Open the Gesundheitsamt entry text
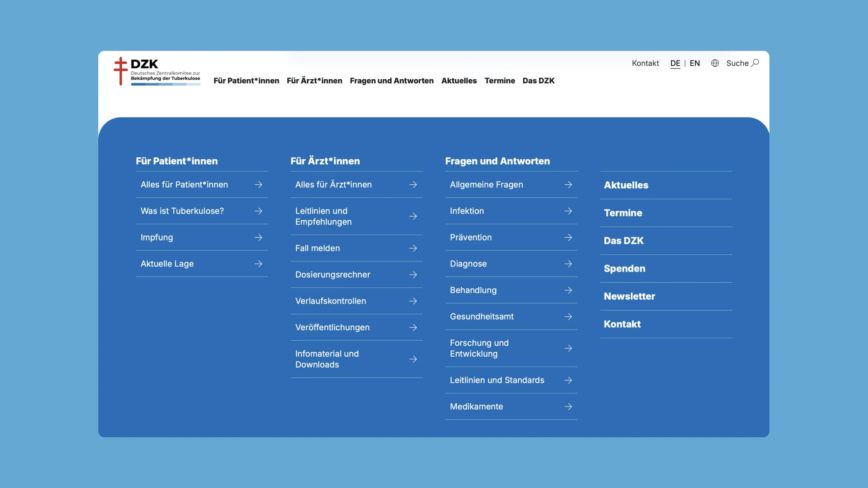This screenshot has height=488, width=868. tap(482, 317)
